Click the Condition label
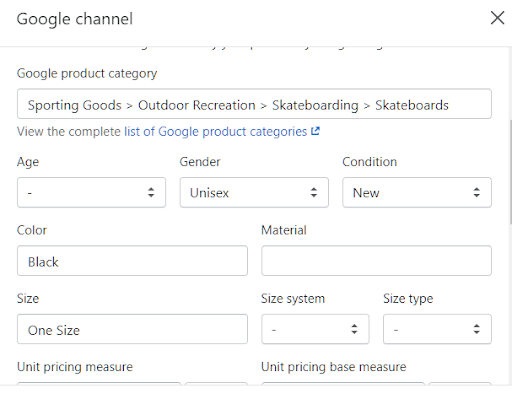 tap(370, 162)
